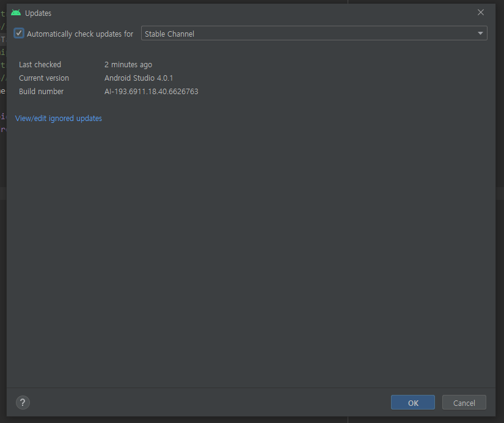Click the '2 minutes ago' value
The image size is (504, 423).
click(128, 65)
